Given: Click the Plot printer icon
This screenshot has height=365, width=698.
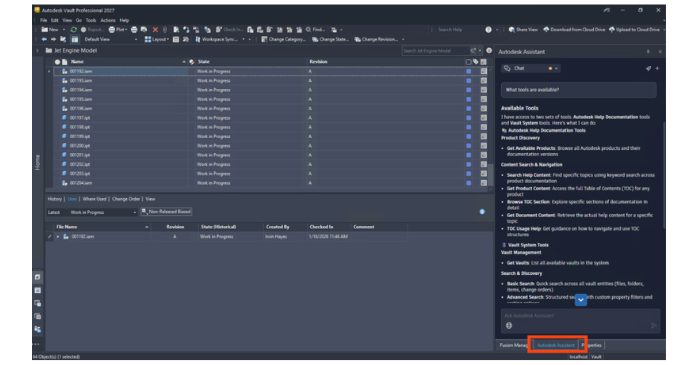Looking at the screenshot, I should (x=112, y=30).
